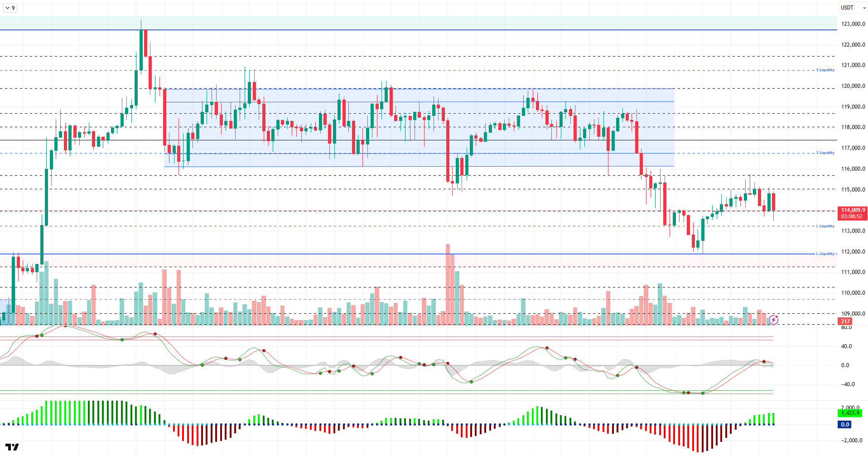Click the −40.0 oscillator scale label
Screen dimensions: 868x455
(848, 384)
